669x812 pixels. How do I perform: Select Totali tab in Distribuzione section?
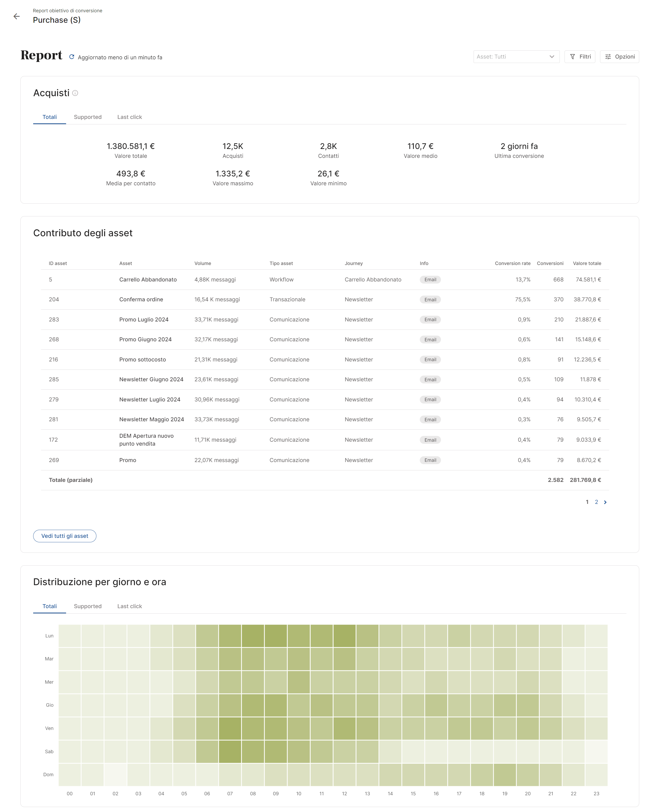pyautogui.click(x=50, y=607)
